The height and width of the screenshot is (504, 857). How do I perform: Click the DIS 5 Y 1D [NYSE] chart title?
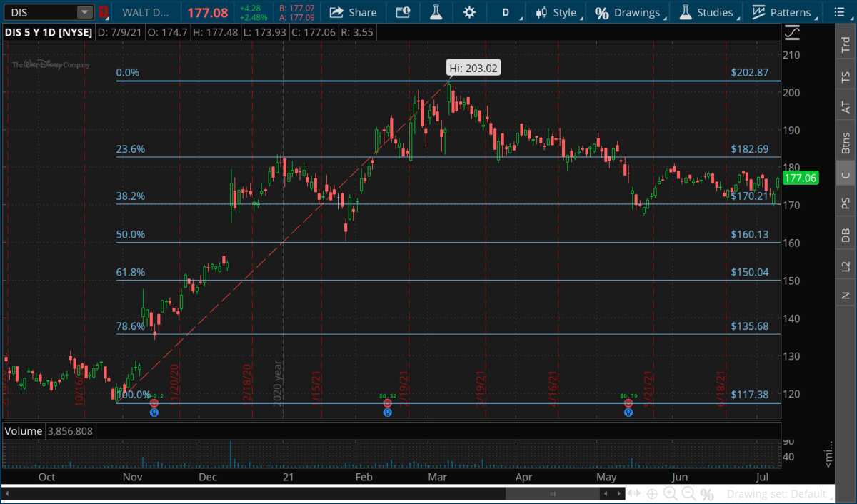point(49,32)
